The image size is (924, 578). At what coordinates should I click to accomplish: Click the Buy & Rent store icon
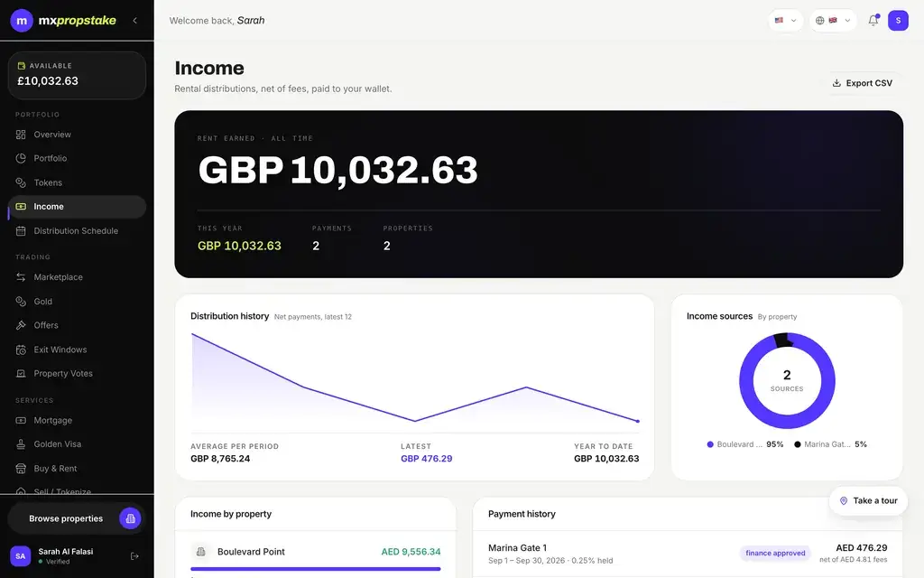(x=21, y=469)
